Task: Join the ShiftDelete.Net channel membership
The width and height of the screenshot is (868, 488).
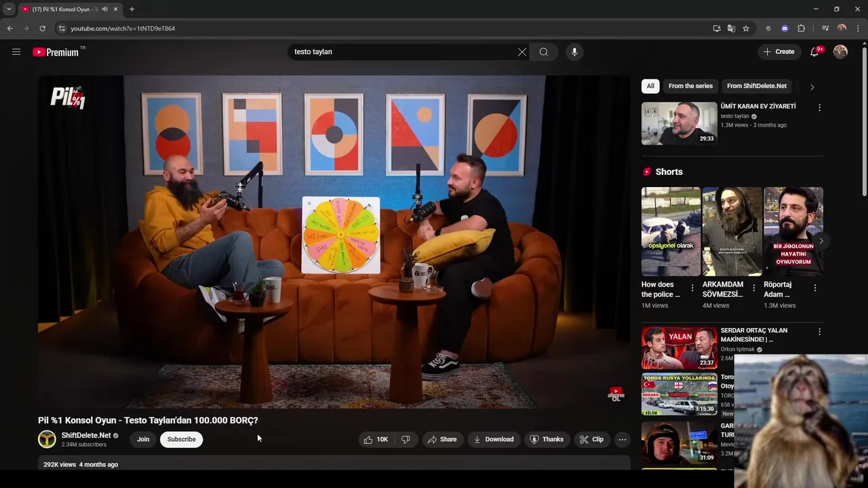Action: click(143, 439)
